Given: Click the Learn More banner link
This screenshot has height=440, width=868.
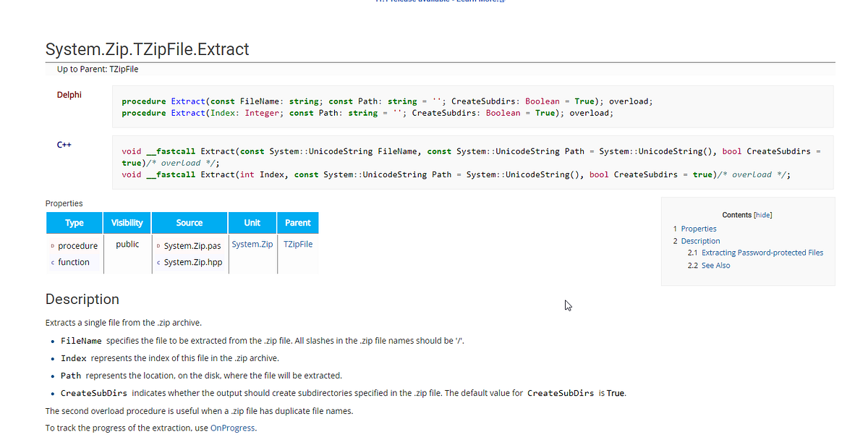Looking at the screenshot, I should [x=477, y=1].
